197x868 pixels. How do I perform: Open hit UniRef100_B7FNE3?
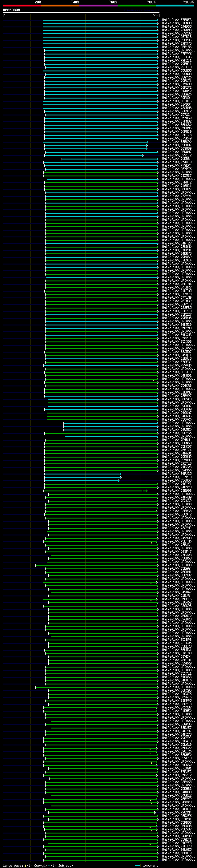click(x=177, y=20)
